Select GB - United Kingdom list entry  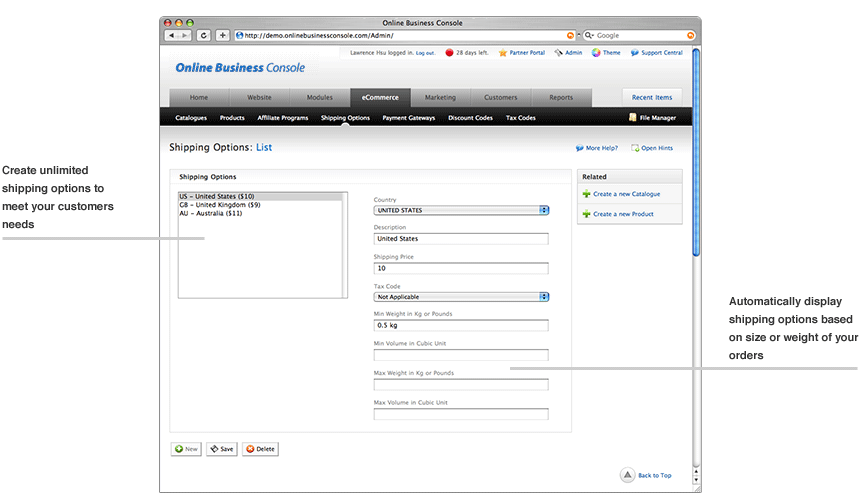coord(220,205)
